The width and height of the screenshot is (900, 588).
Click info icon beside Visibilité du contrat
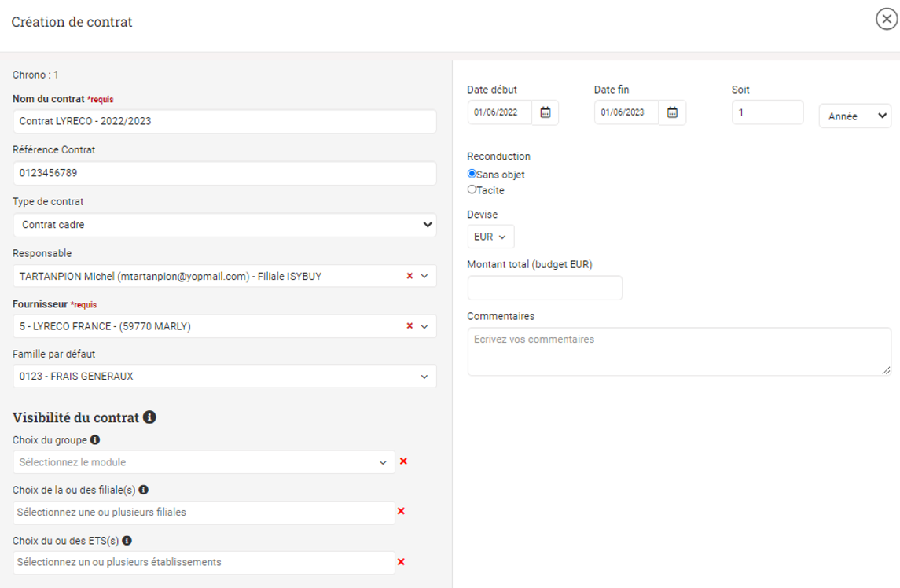pyautogui.click(x=149, y=417)
